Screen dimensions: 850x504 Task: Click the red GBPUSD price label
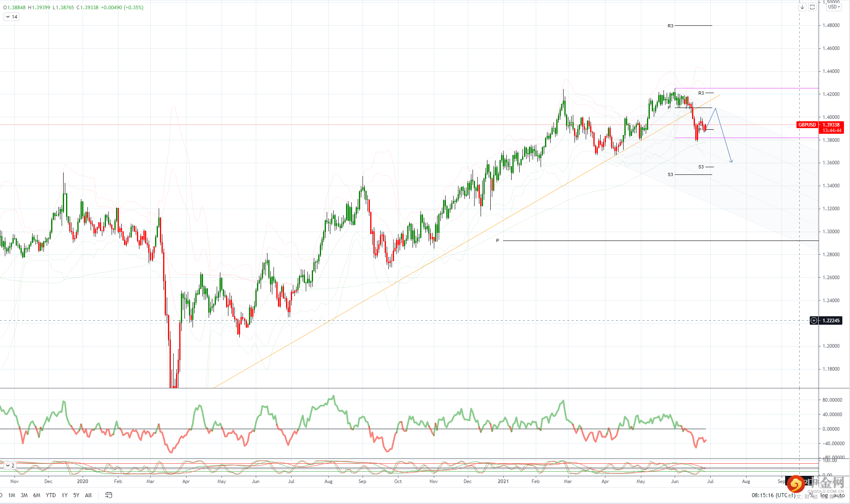(x=807, y=125)
